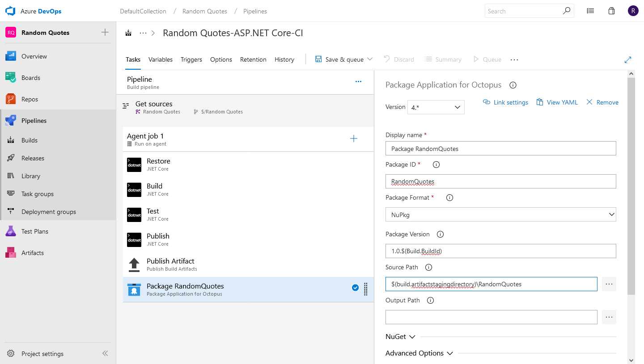
Task: Click the Source Path info icon
Action: click(428, 267)
